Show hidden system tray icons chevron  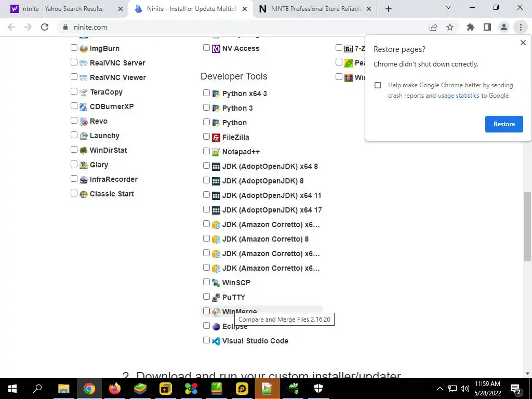point(440,389)
